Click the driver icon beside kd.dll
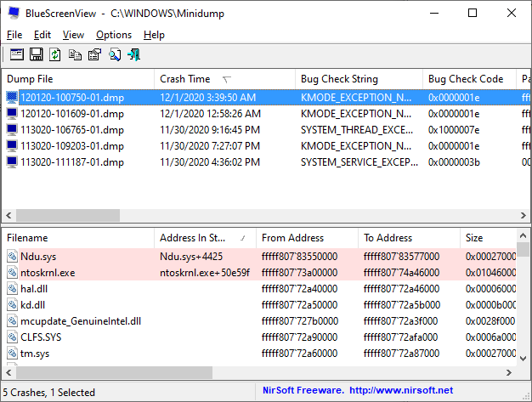The image size is (532, 402). 12,304
